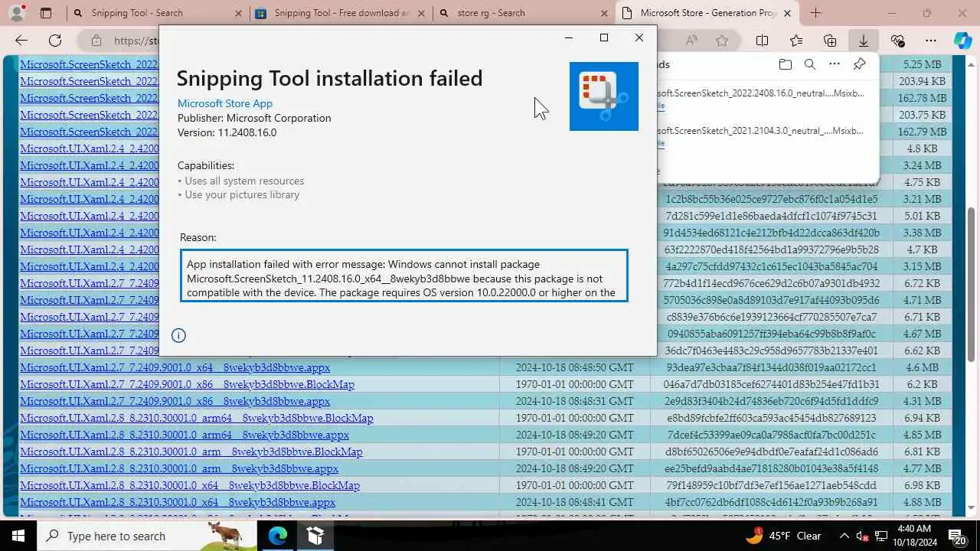Screen dimensions: 980x551
Task: Select Microsoft Store - Generation Project tab
Action: pos(708,13)
